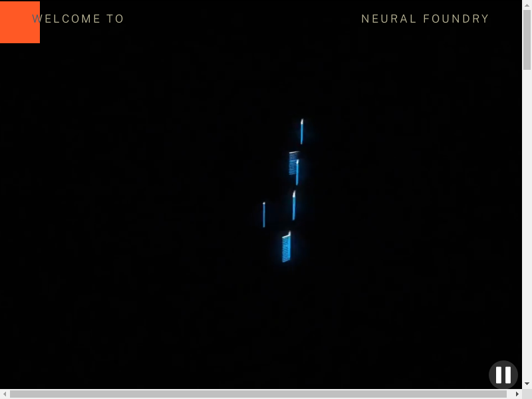Click the "WELCOME TO" header text
Screen dimensions: 532x399
click(x=78, y=19)
